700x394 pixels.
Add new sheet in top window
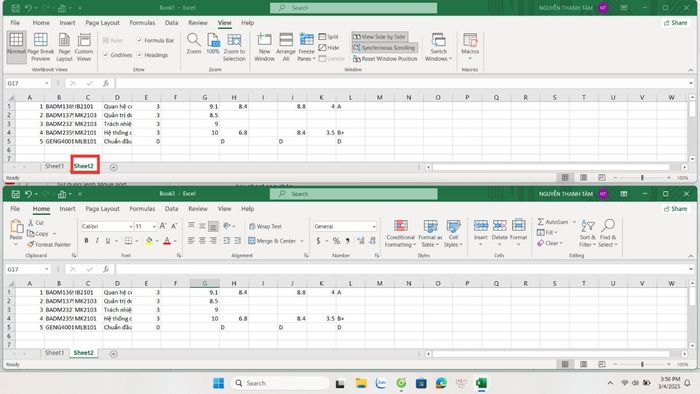(x=113, y=167)
